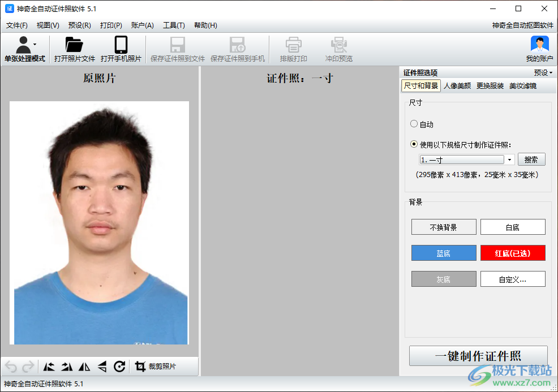Choose the 蓝底 blue background swatch
The width and height of the screenshot is (558, 392).
click(444, 253)
